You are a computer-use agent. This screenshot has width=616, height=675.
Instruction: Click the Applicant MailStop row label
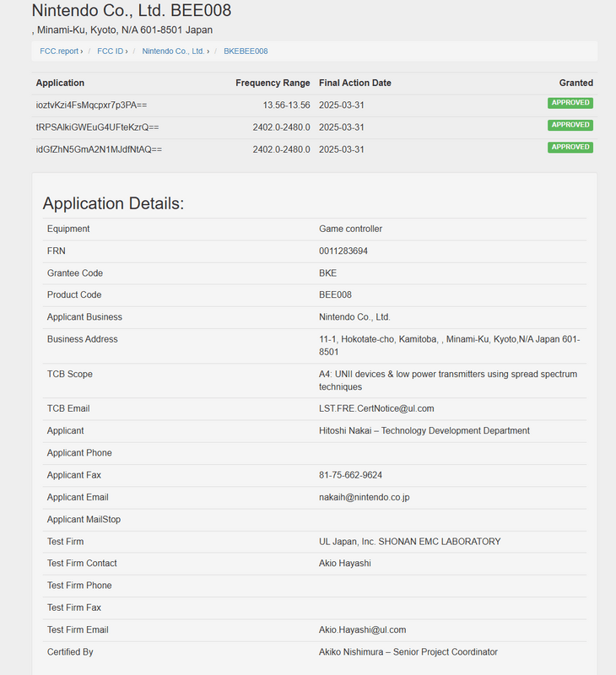[84, 520]
